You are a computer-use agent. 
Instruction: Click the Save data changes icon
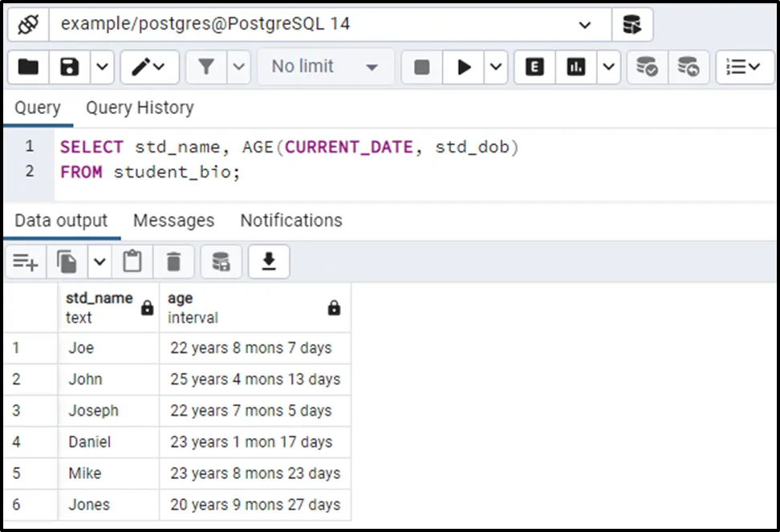click(221, 262)
